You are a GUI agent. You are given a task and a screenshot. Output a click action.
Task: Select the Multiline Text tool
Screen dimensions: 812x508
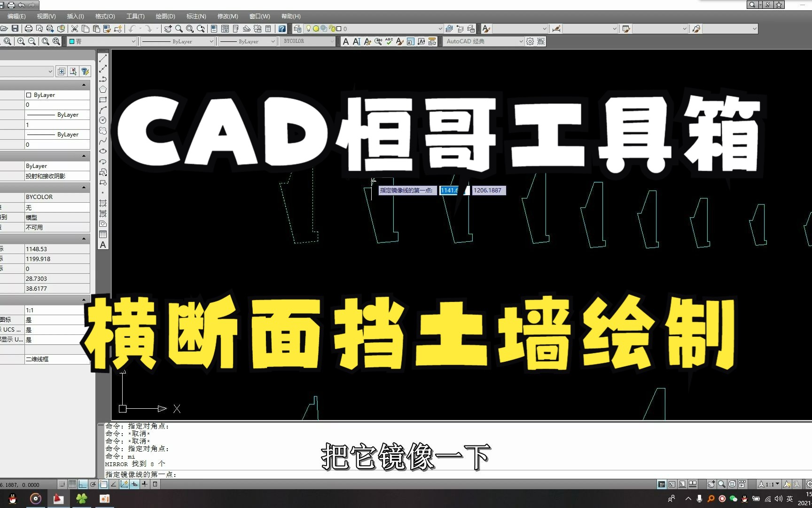point(102,246)
